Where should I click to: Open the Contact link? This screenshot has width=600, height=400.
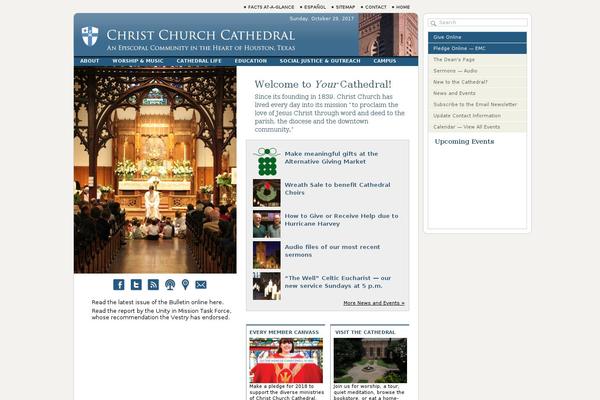coord(376,7)
